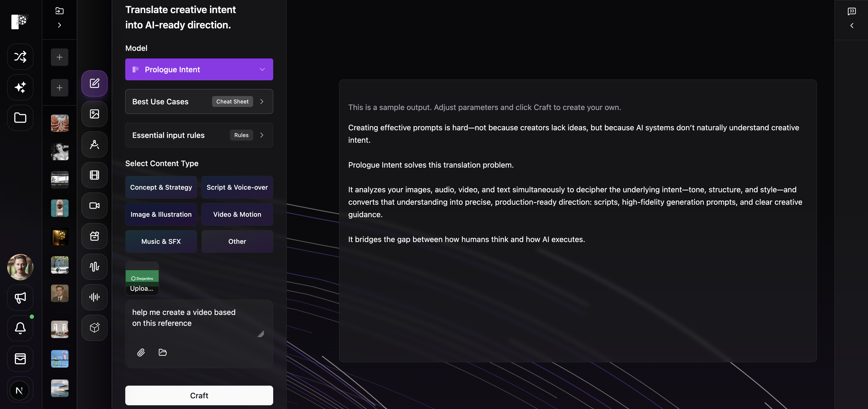
Task: Pick the Music & SFX content type
Action: point(161,241)
